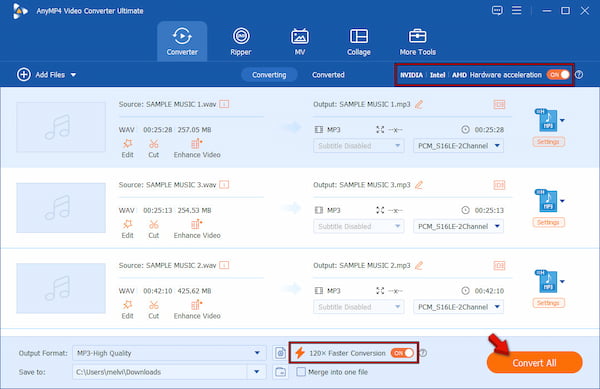Toggle Hardware acceleration switch
Screen dimensions: 600x389
coord(558,75)
